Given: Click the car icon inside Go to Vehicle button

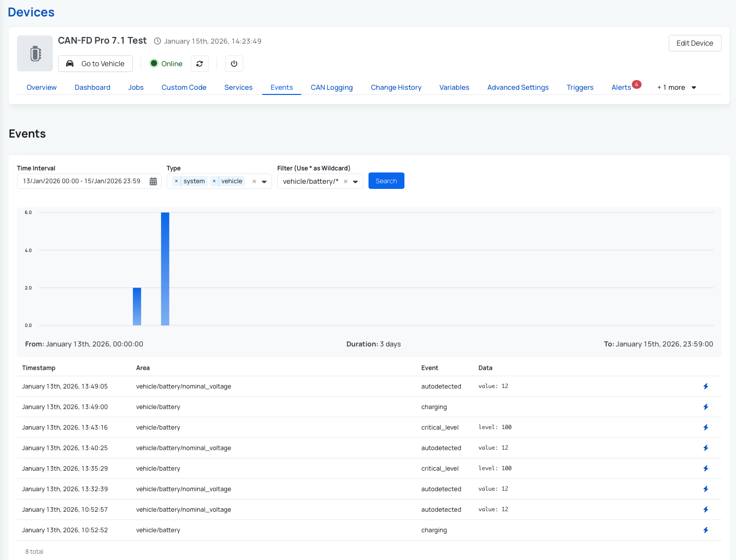Looking at the screenshot, I should [x=70, y=63].
